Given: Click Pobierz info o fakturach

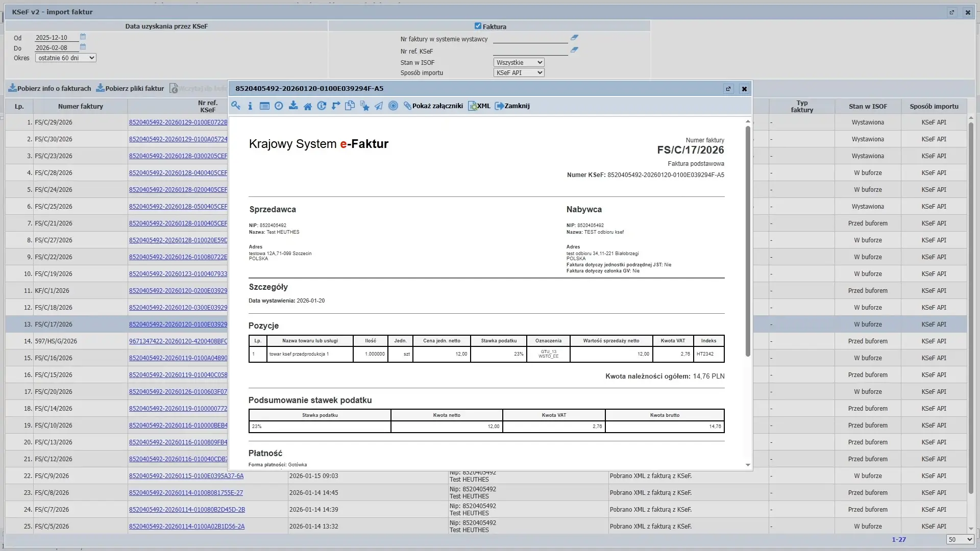Looking at the screenshot, I should point(50,88).
